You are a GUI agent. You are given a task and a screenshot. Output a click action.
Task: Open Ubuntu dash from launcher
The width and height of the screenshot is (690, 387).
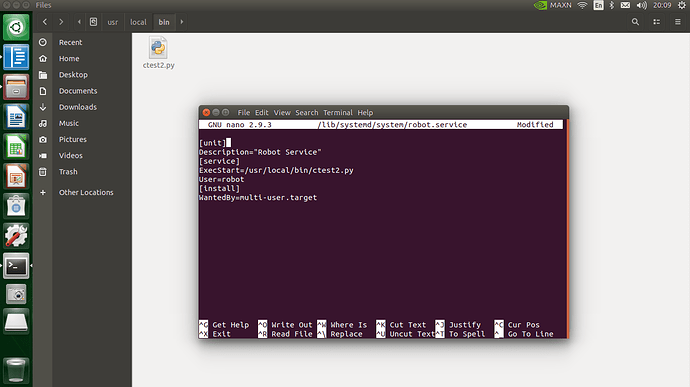pyautogui.click(x=16, y=27)
